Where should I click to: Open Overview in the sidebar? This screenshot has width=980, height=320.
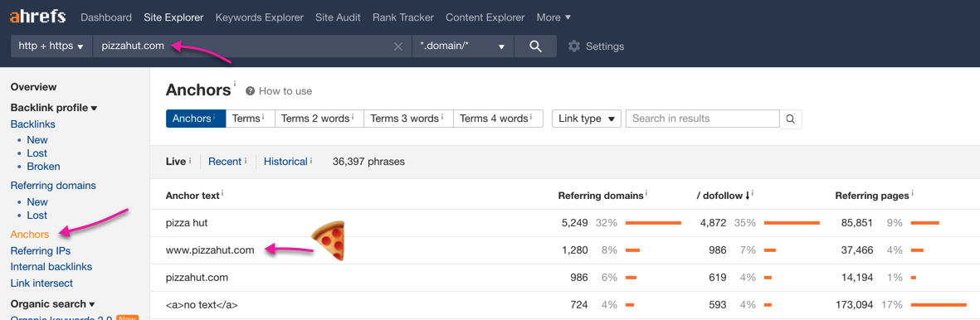pos(34,87)
